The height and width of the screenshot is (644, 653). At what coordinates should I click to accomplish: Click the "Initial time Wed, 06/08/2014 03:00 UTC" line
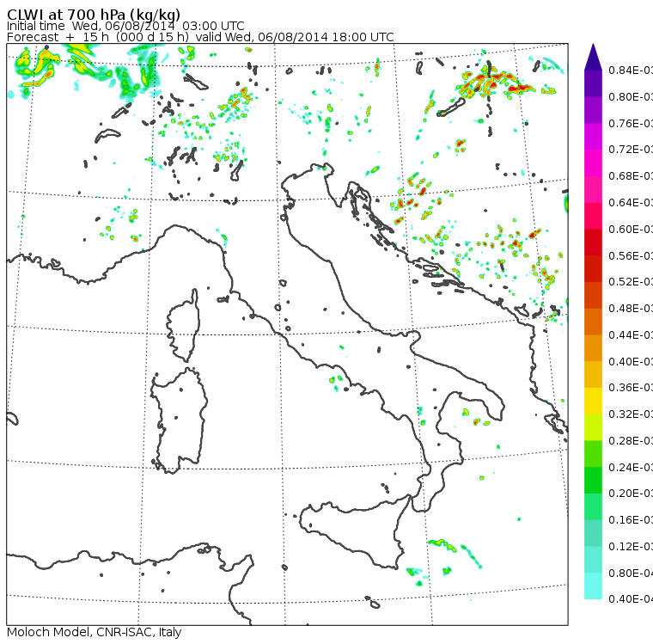point(125,26)
